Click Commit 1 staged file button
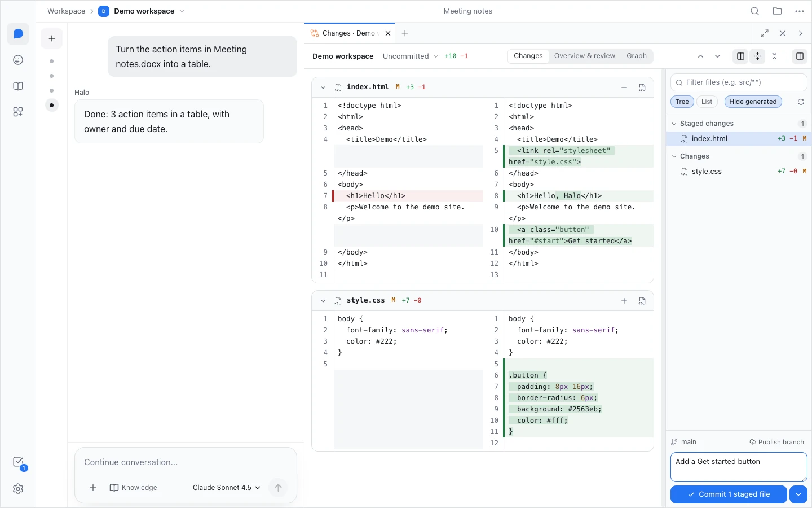This screenshot has height=508, width=812. pyautogui.click(x=729, y=494)
